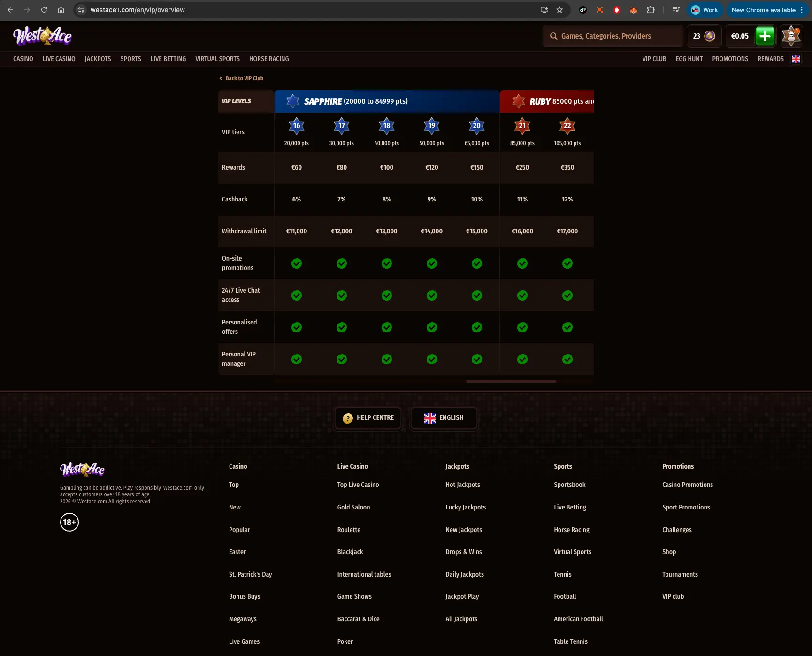Click the 18+ age restriction badge
Viewport: 812px width, 656px height.
(69, 522)
